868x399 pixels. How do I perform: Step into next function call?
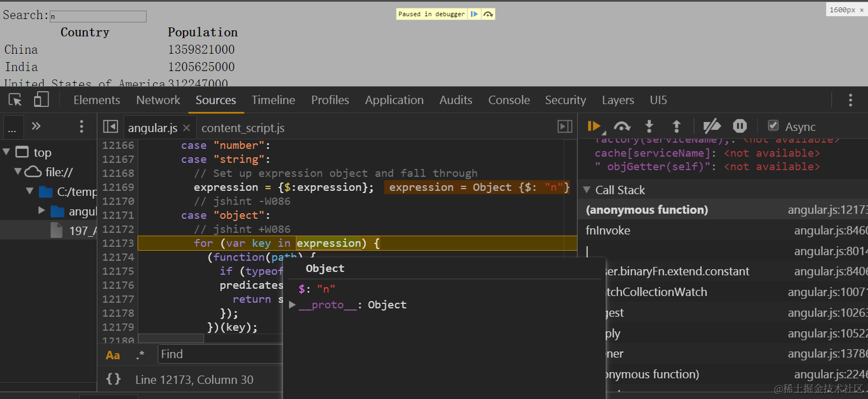(x=649, y=126)
